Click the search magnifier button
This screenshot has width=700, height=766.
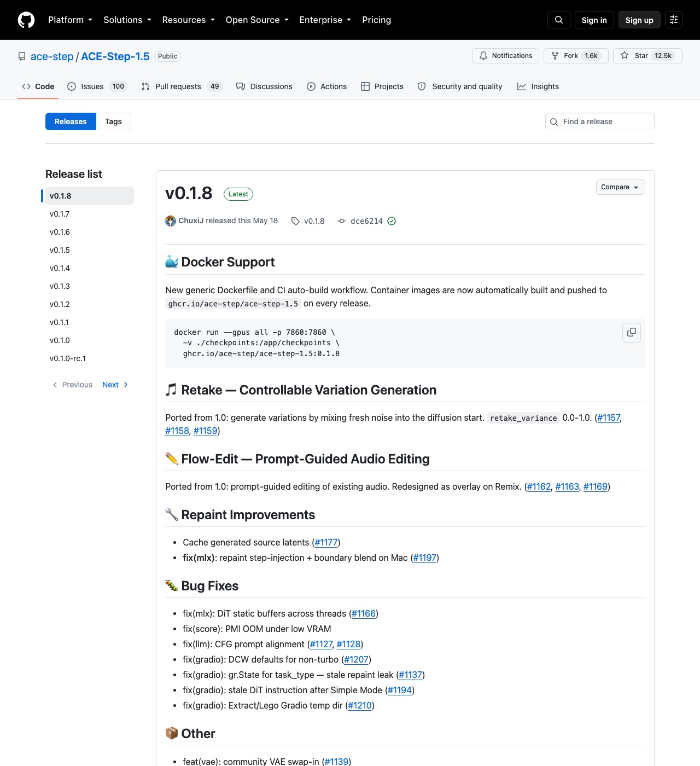559,20
